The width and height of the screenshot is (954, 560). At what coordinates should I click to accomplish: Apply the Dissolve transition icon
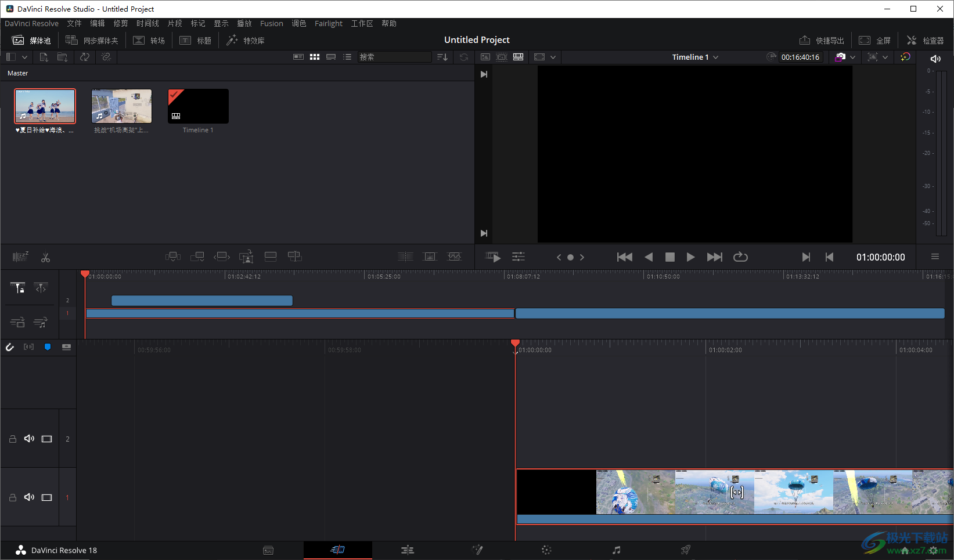(x=430, y=256)
